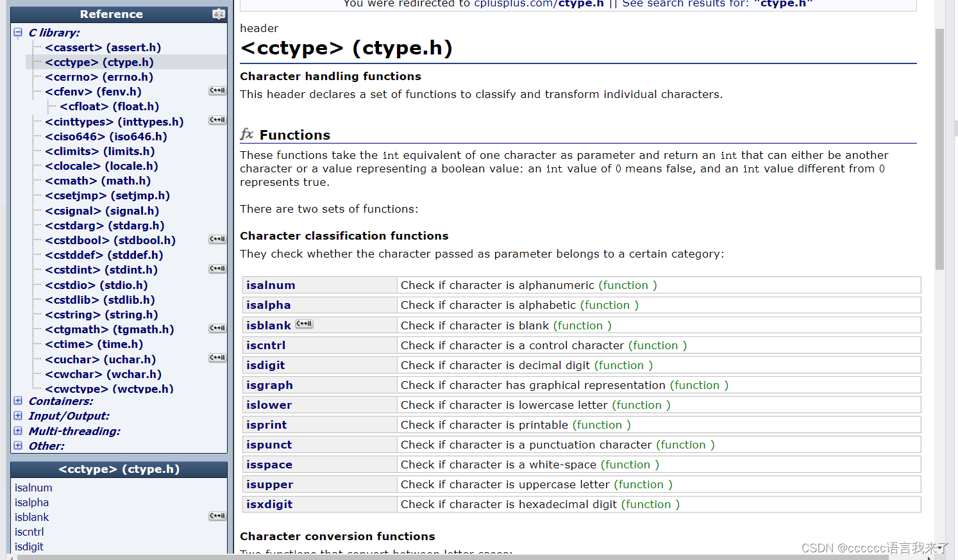Open <cwchar> (wchar.h) reference
This screenshot has width=958, height=560.
(103, 374)
